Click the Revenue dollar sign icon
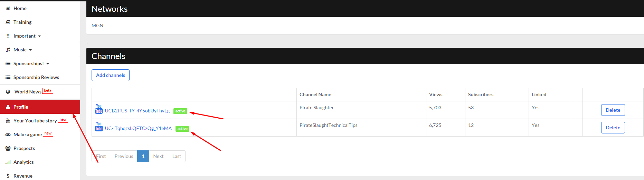The width and height of the screenshot is (644, 180). [8, 176]
